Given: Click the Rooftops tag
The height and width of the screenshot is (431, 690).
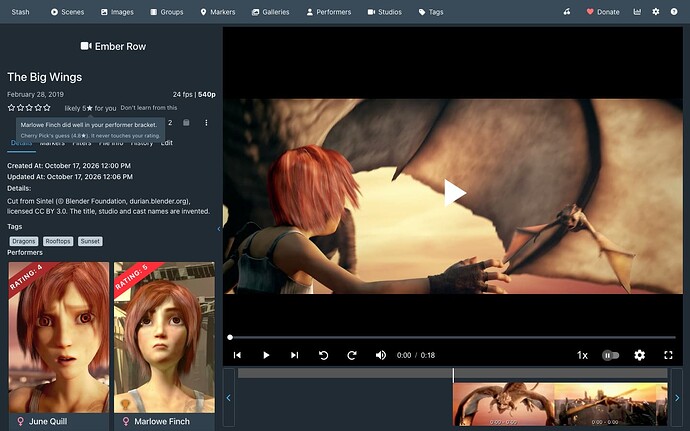Looking at the screenshot, I should coord(58,241).
